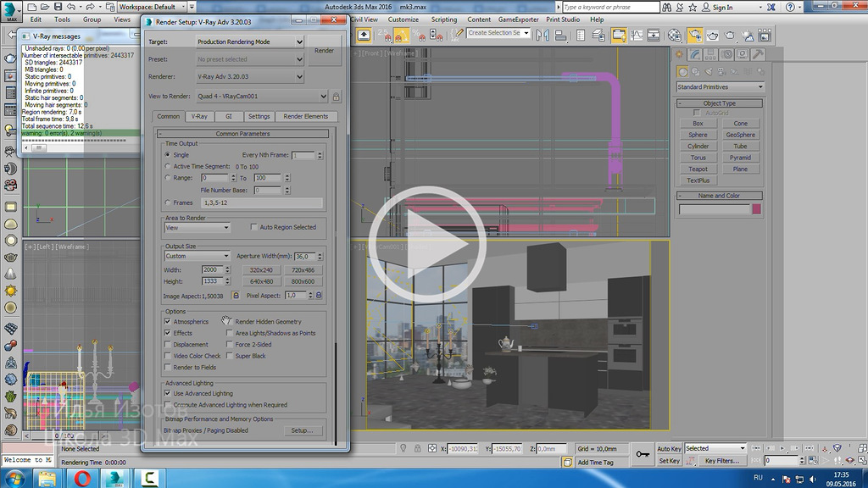This screenshot has width=868, height=488.
Task: Open the Target rendering mode dropdown
Action: [250, 42]
